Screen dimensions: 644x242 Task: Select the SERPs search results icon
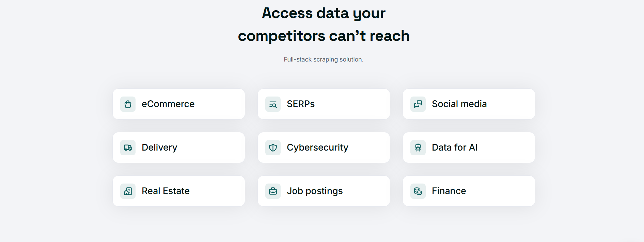[273, 104]
